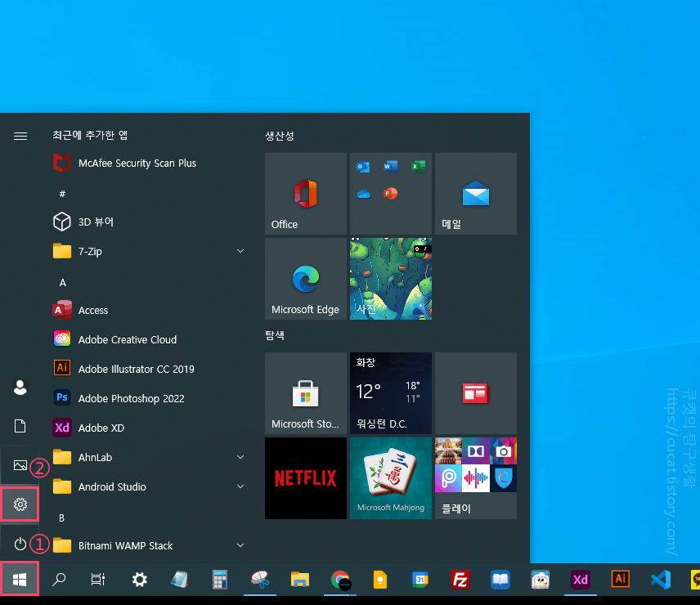Open the Windows Start button
Viewport: 700px width, 605px height.
[20, 579]
